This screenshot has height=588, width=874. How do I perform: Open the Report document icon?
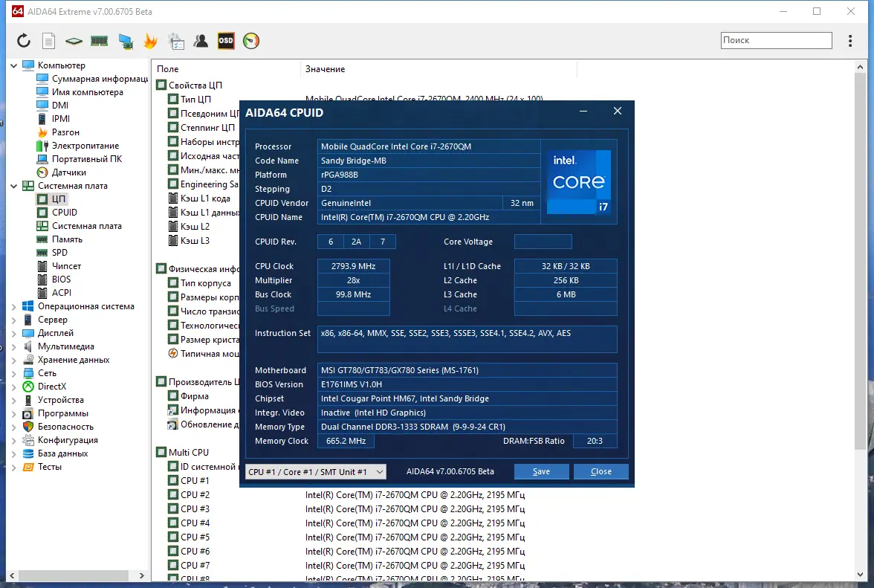[x=48, y=41]
